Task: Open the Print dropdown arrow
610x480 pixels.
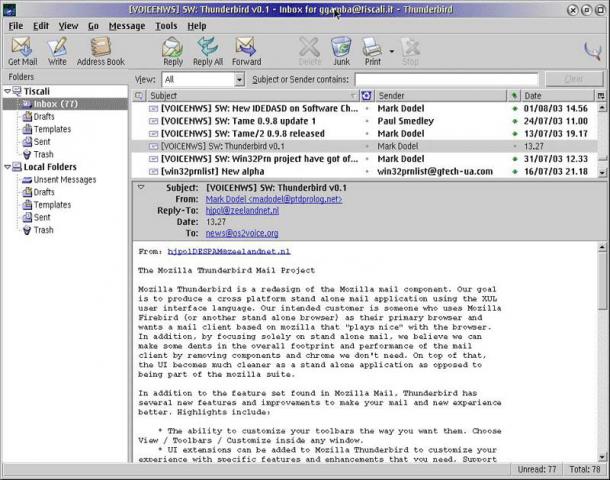Action: tap(391, 51)
